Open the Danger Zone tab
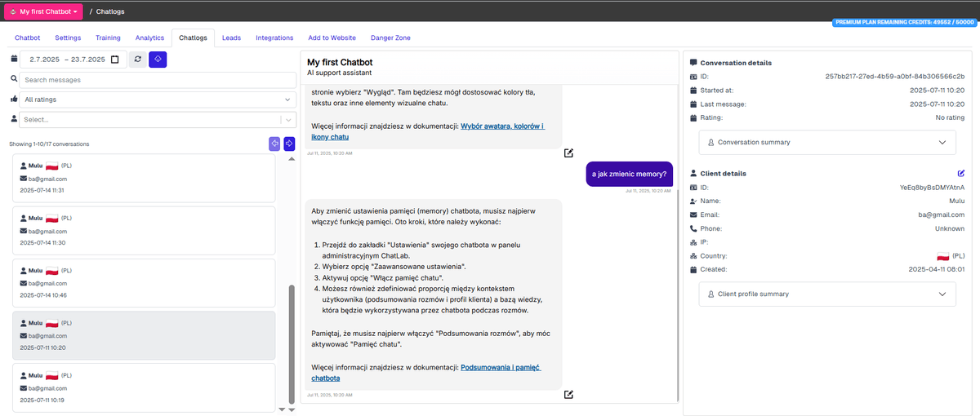980x416 pixels. pyautogui.click(x=391, y=38)
